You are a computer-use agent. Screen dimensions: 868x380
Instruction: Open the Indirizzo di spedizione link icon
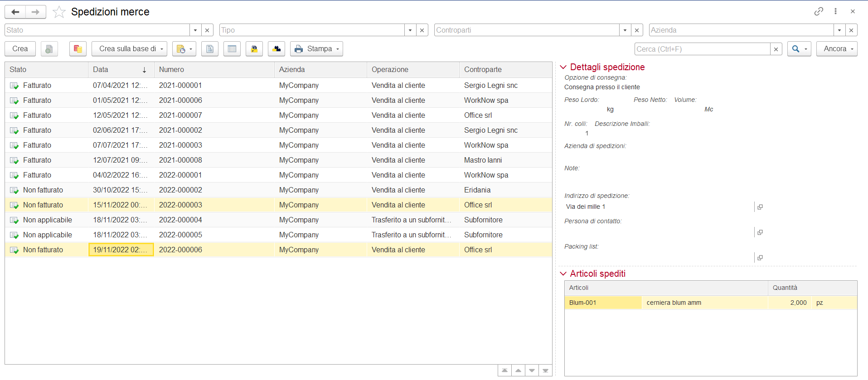(760, 207)
